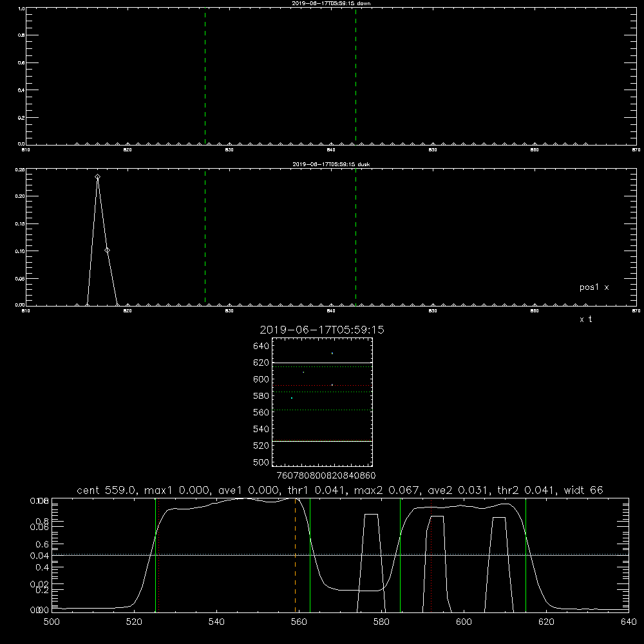
Task: Click the trapezoid peak near 609 in bottom plot
Action: point(498,518)
